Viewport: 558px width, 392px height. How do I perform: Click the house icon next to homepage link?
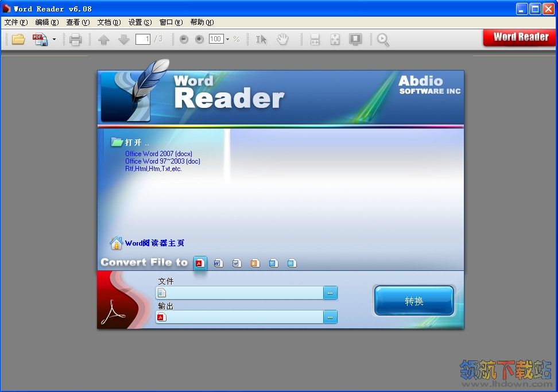[117, 243]
